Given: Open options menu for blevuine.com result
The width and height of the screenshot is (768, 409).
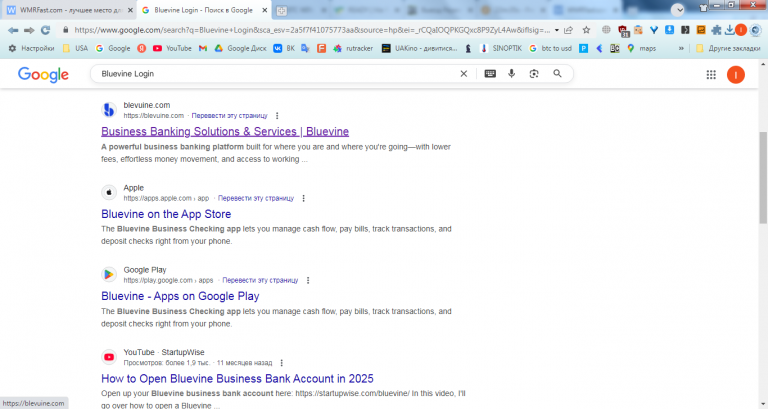Looking at the screenshot, I should point(277,116).
